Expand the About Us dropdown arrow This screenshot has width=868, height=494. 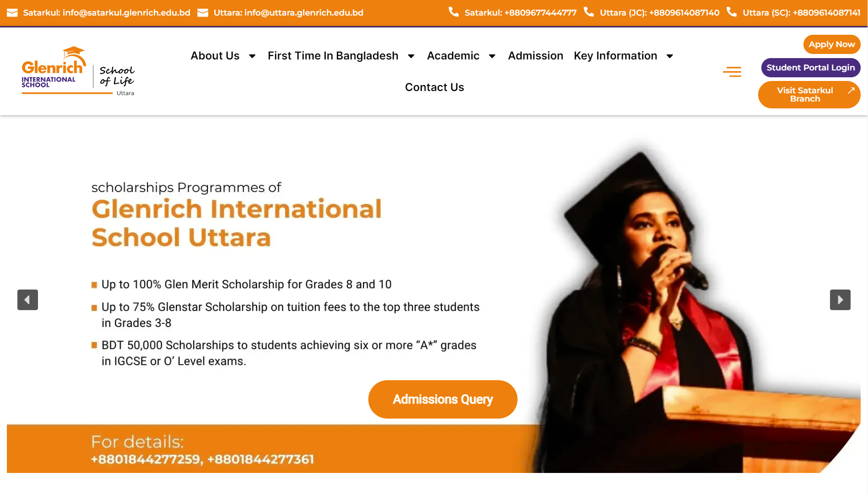coord(252,56)
